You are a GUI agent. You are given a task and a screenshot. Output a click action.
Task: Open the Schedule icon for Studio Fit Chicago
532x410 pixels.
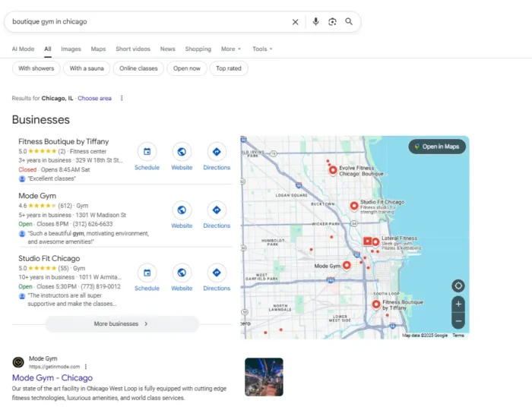point(147,273)
